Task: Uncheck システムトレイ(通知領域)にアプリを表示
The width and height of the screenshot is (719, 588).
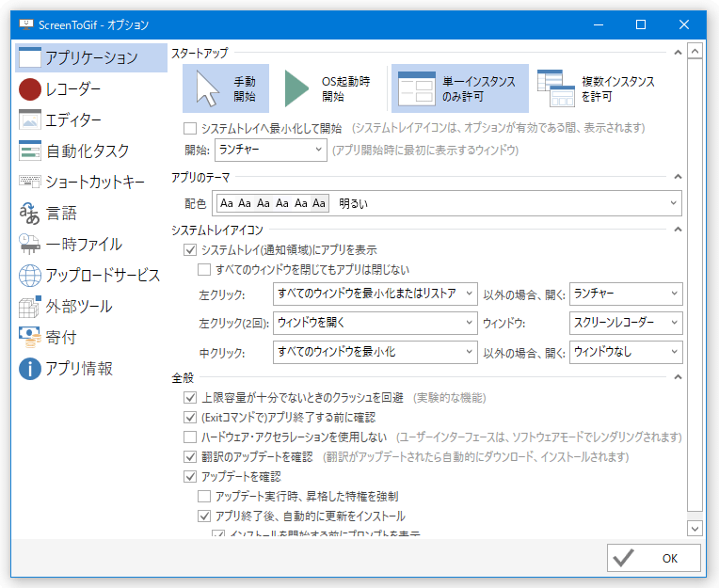Action: (x=190, y=249)
